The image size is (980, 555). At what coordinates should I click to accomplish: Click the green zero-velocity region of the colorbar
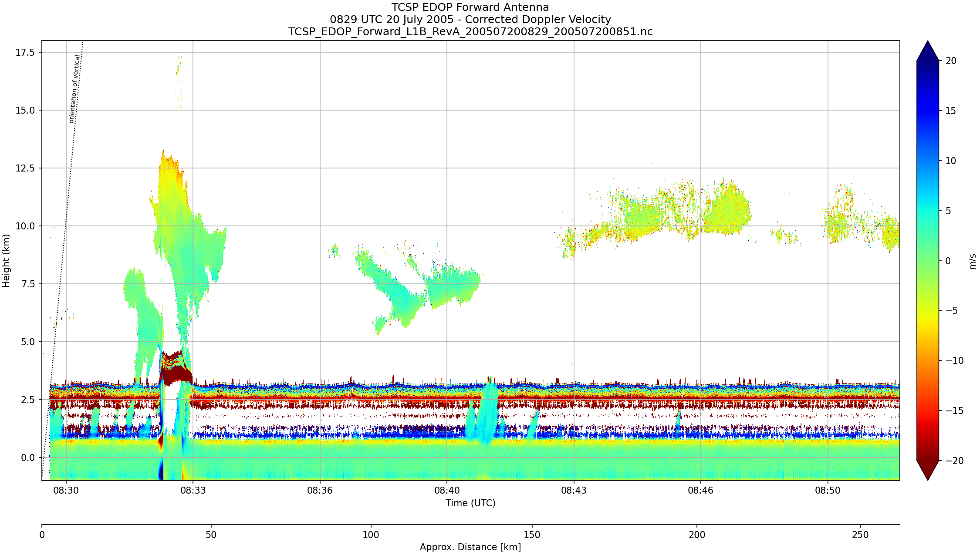[928, 261]
